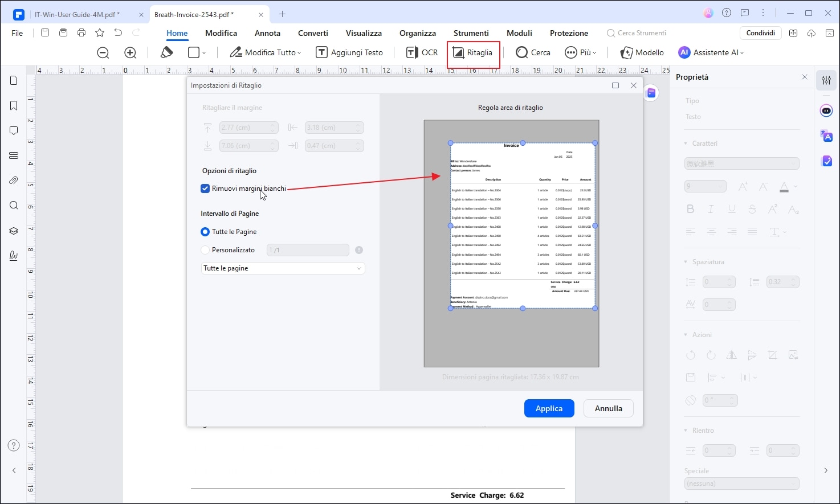Switch to the Organizza tab
840x504 pixels.
[418, 33]
